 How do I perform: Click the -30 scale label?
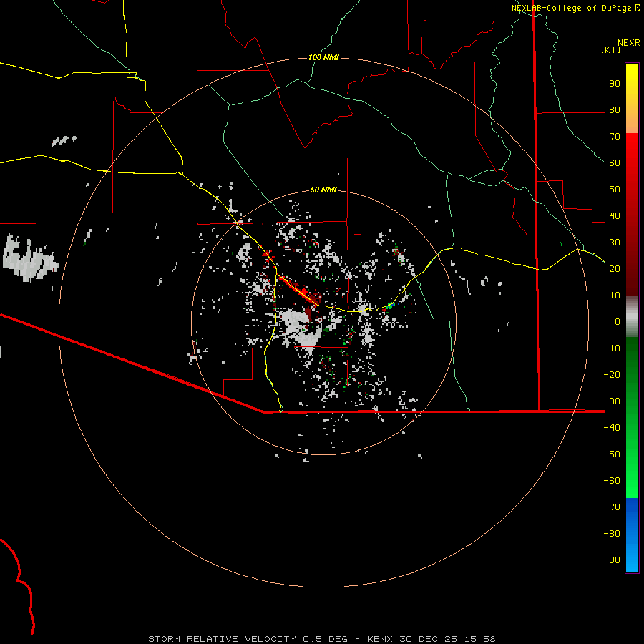(612, 401)
